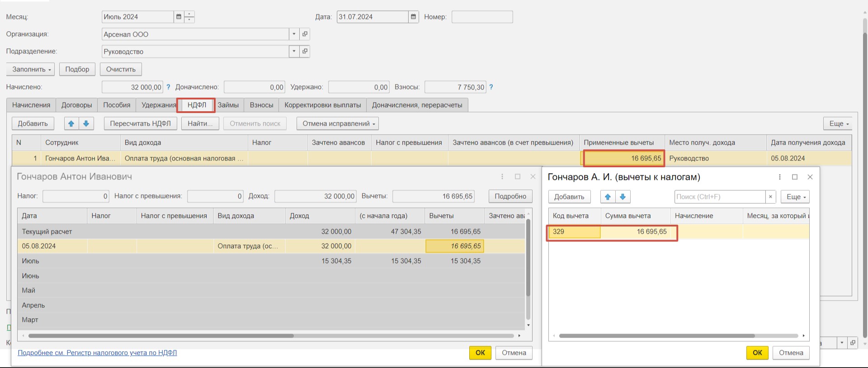Open the Арсенал ООО organization record icon
This screenshot has width=868, height=368.
click(x=305, y=34)
